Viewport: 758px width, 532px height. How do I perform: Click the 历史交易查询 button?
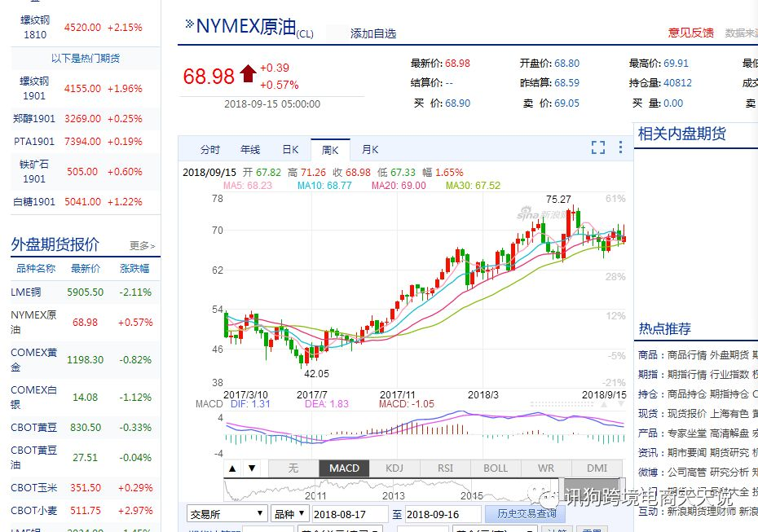tap(526, 513)
